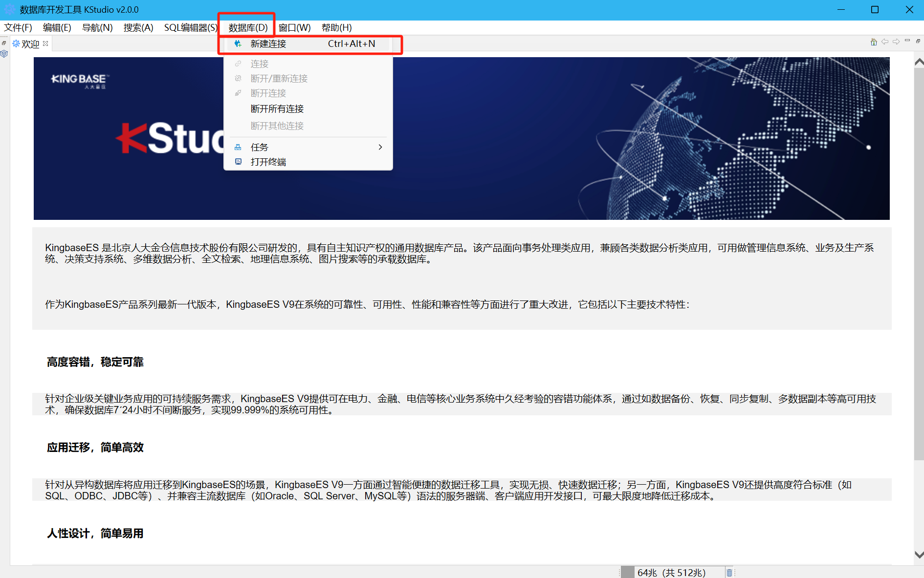Screen dimensions: 924x578
Task: Select the 断开其他连接 menu entry
Action: 308,126
